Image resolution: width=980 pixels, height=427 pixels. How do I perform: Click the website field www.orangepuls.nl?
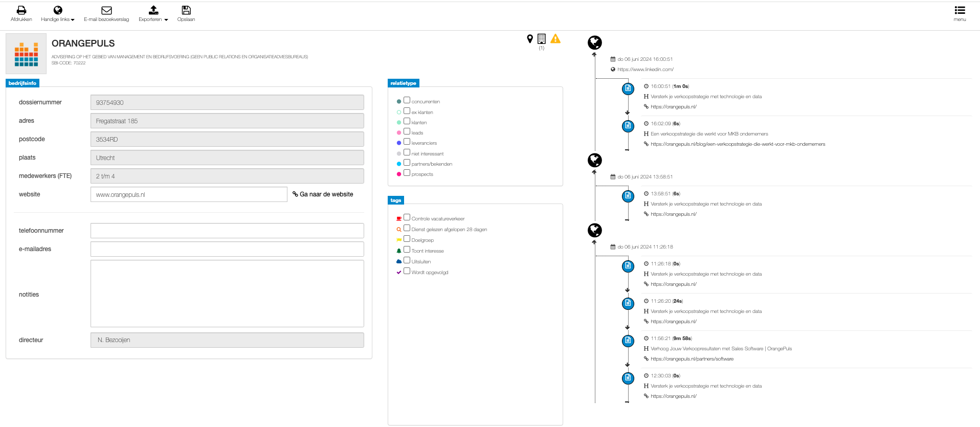click(x=189, y=194)
